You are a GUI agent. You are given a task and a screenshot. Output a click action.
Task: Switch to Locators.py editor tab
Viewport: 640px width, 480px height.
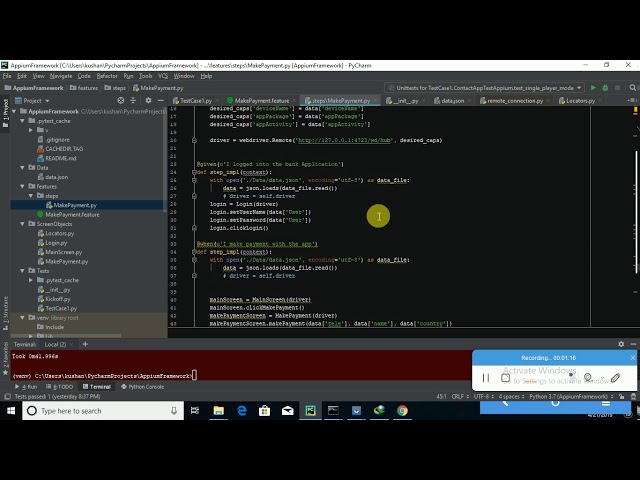580,100
